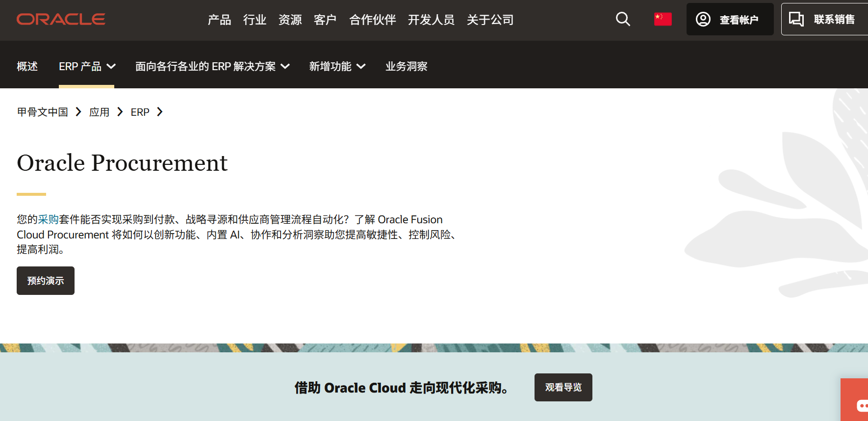The image size is (868, 421).
Task: Click the contact sales chat icon
Action: pos(796,19)
